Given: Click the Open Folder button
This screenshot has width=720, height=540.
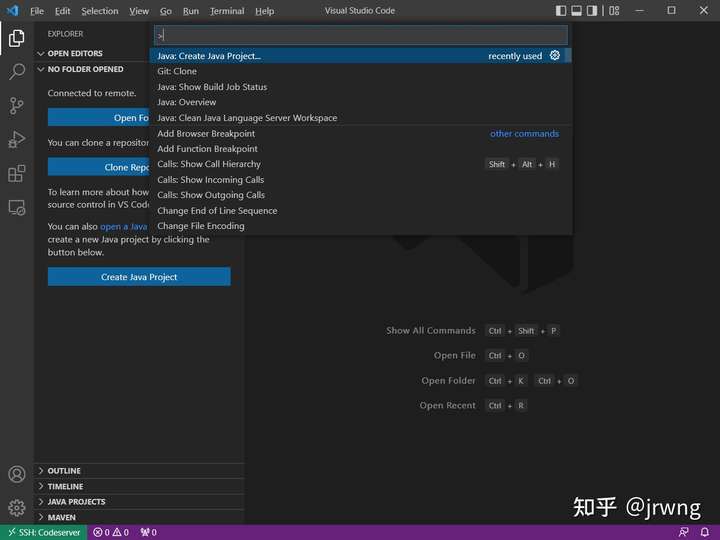Looking at the screenshot, I should pyautogui.click(x=99, y=118).
